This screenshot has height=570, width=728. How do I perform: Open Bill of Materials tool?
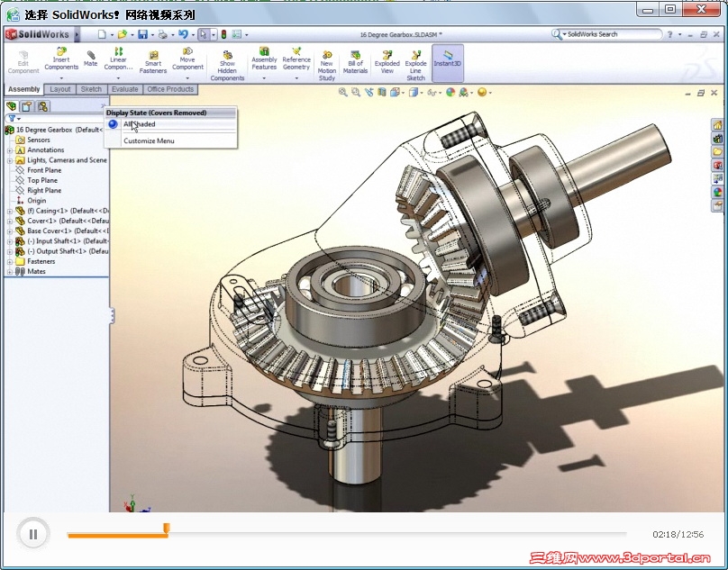point(355,63)
